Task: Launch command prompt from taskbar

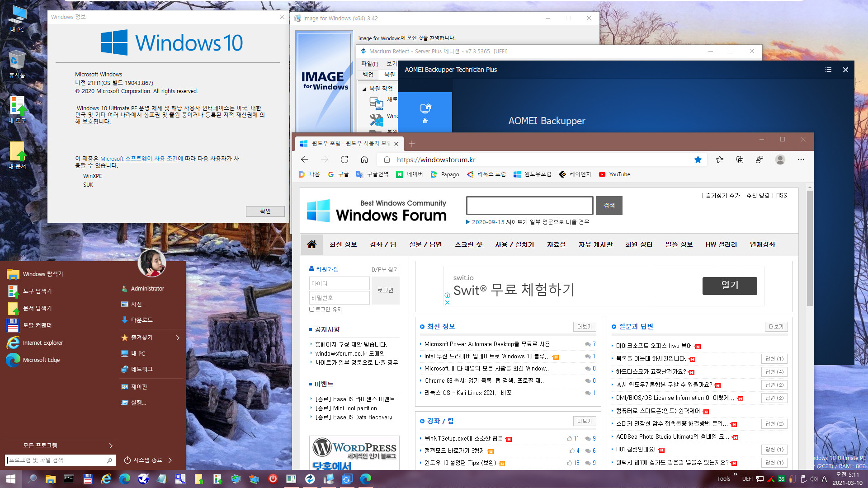Action: click(x=69, y=479)
